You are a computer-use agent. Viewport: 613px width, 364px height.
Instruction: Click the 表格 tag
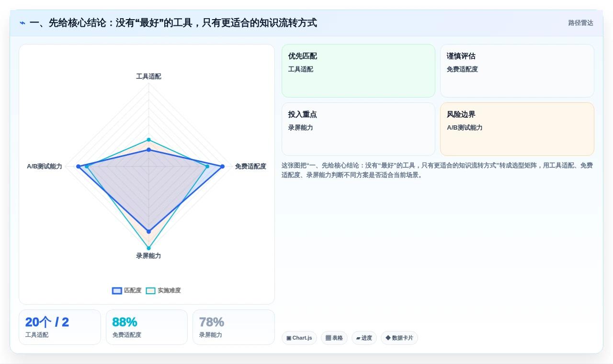click(x=334, y=338)
